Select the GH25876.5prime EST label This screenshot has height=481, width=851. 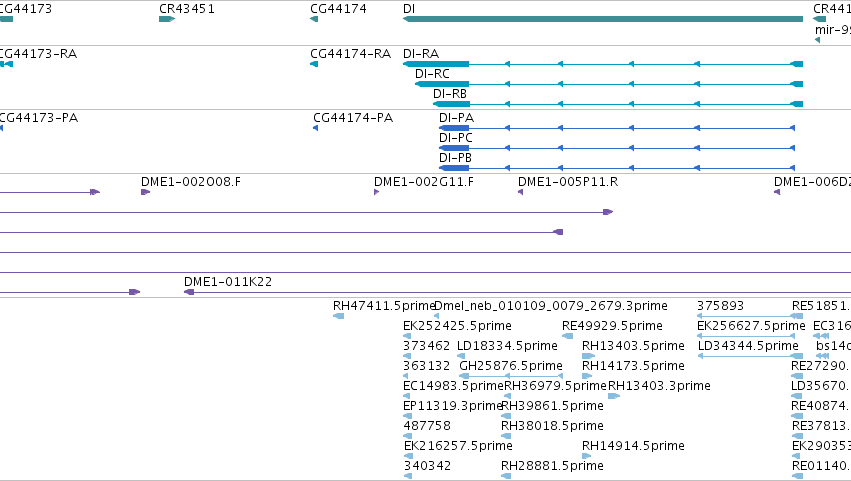511,366
